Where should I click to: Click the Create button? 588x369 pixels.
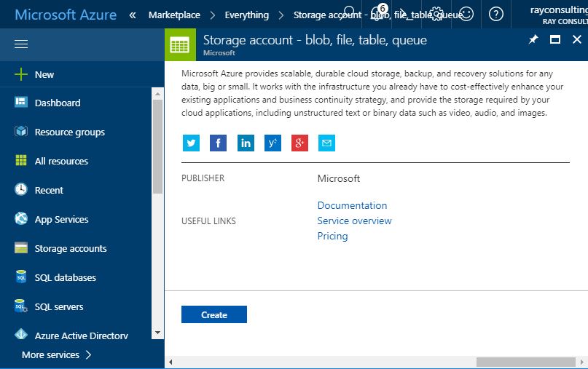214,314
